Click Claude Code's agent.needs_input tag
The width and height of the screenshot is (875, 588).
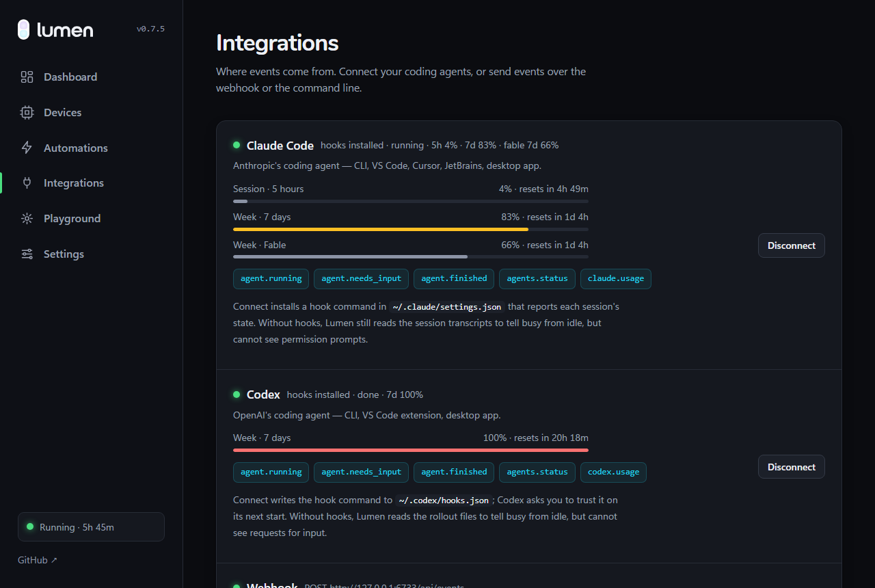point(361,279)
